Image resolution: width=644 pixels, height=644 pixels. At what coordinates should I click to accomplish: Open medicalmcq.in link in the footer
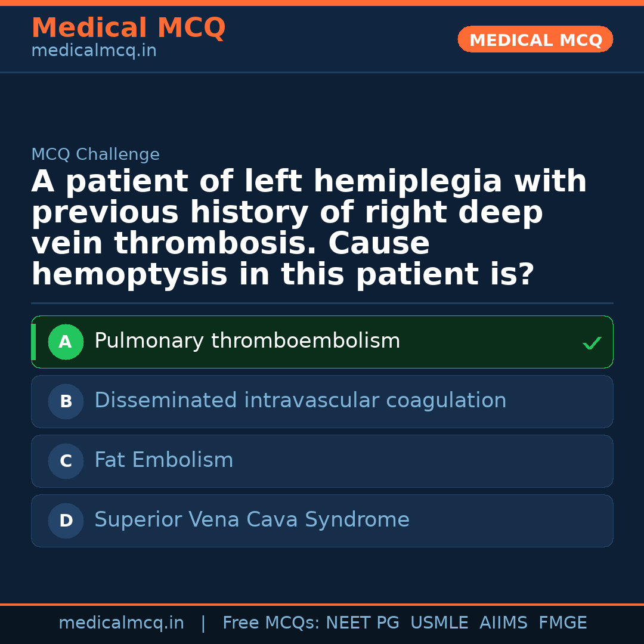point(121,623)
